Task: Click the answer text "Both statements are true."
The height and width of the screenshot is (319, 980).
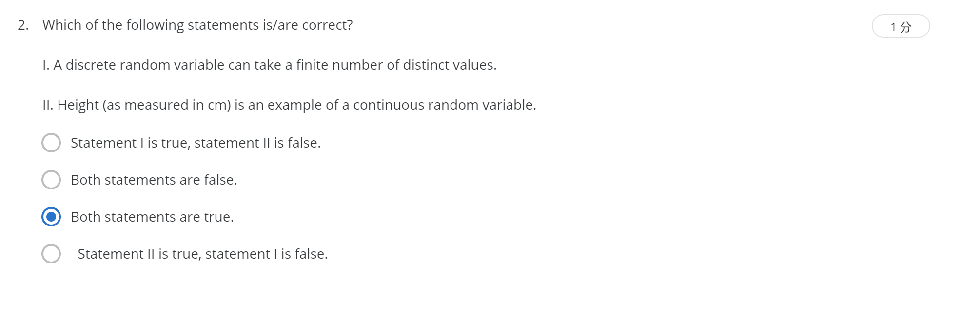Action: [x=152, y=217]
